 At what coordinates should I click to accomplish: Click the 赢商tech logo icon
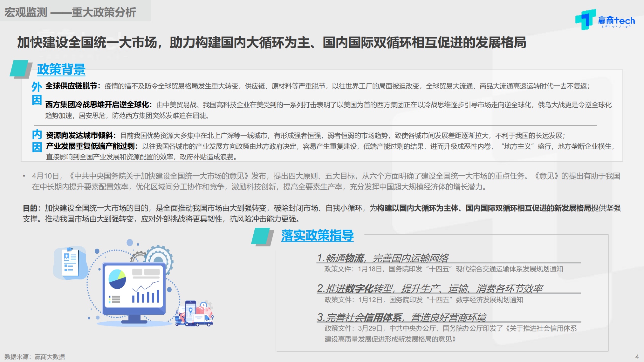pos(586,19)
